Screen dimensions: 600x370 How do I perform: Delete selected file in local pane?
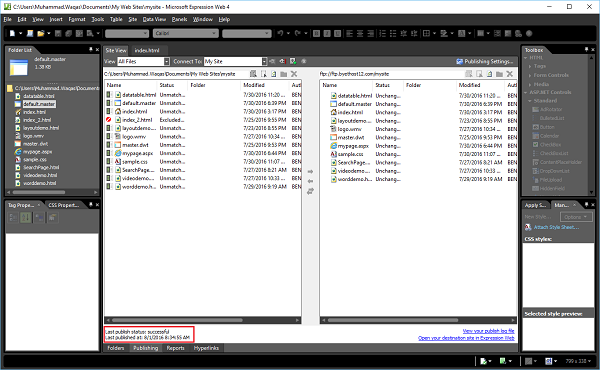pyautogui.click(x=294, y=74)
